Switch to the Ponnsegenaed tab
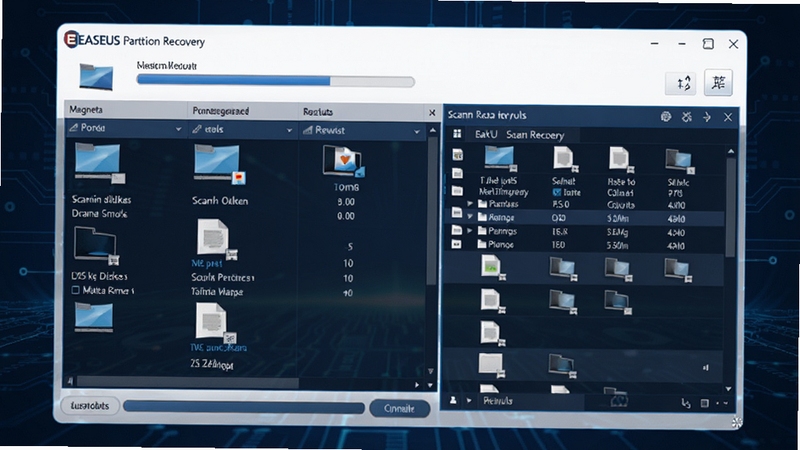The image size is (800, 450). pyautogui.click(x=220, y=111)
